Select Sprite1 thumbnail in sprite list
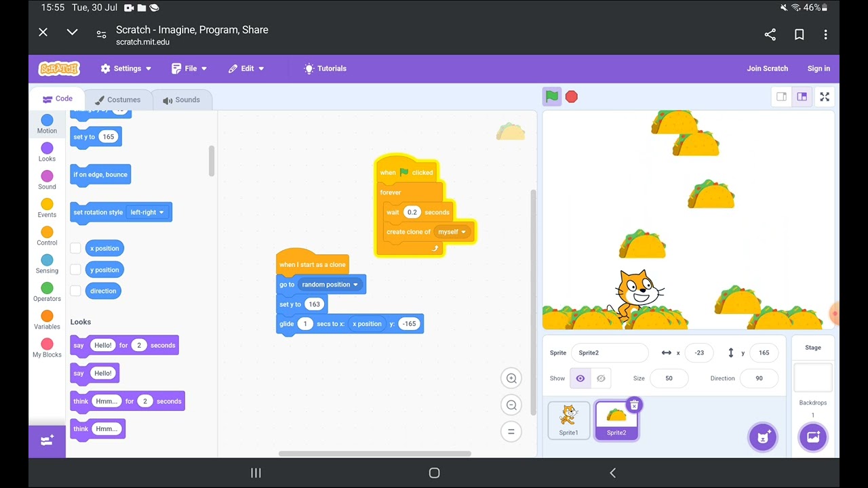Viewport: 868px width, 488px height. [569, 420]
